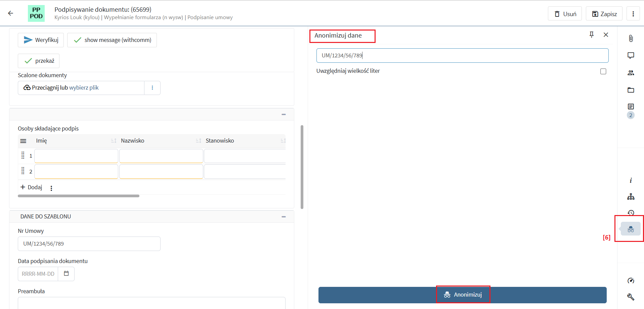
Task: Click the Data podpisania dokumentu label
Action: (x=53, y=261)
